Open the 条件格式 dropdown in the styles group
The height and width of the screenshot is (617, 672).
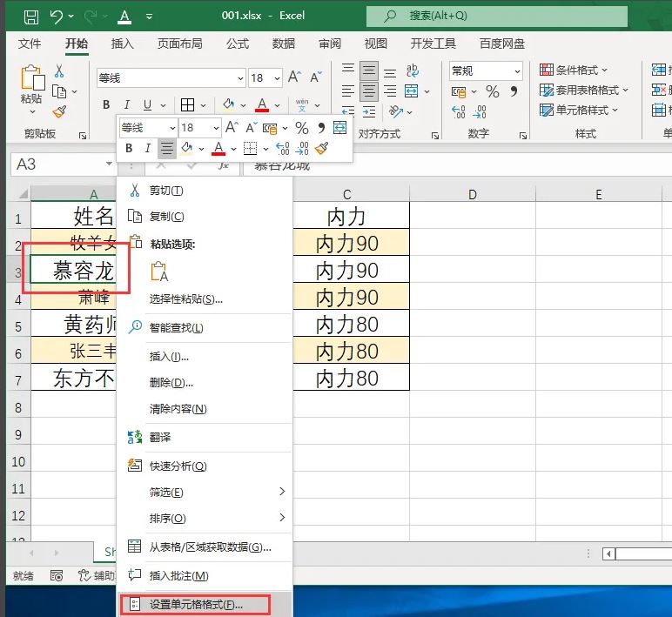point(574,70)
